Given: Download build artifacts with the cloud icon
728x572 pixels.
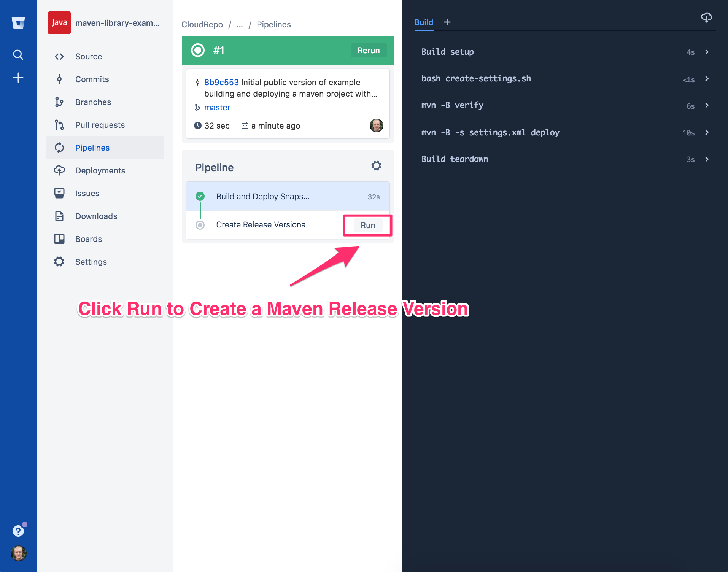Looking at the screenshot, I should 707,17.
